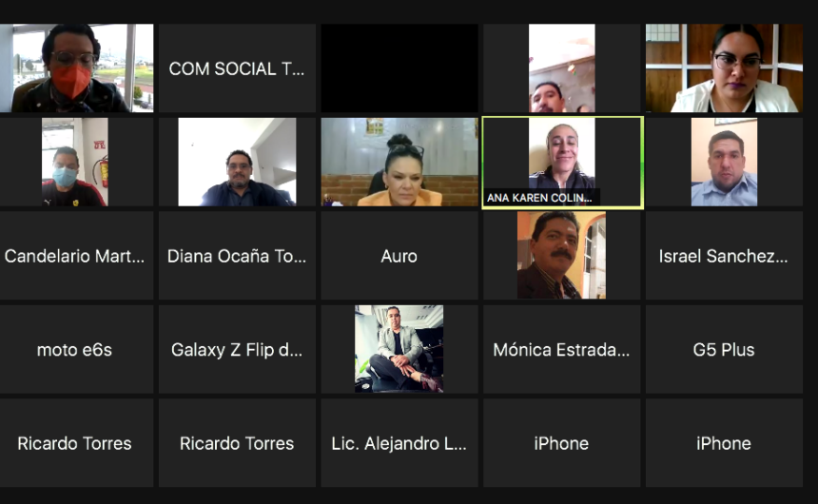818x504 pixels.
Task: Click the ANA KAREN COLIN... name label
Action: [x=540, y=198]
